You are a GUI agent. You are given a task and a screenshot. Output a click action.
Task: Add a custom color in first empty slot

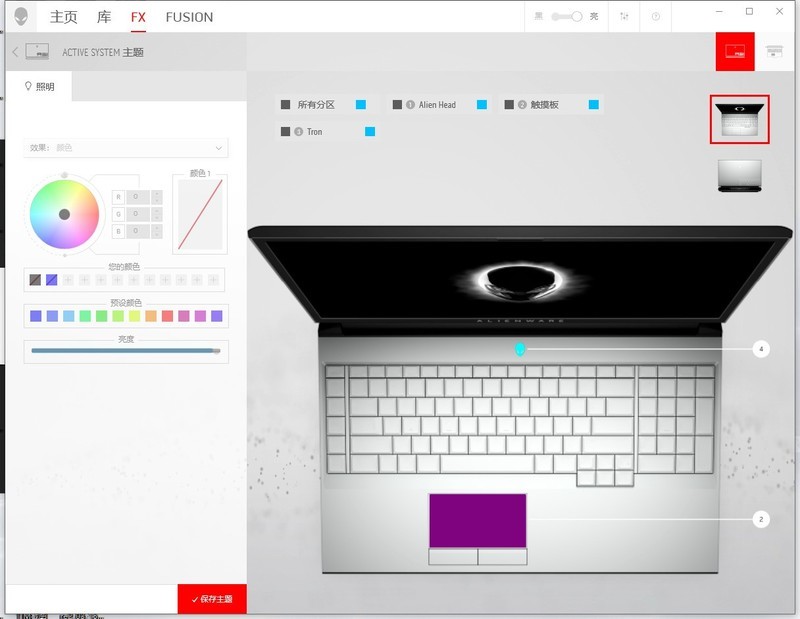point(68,280)
